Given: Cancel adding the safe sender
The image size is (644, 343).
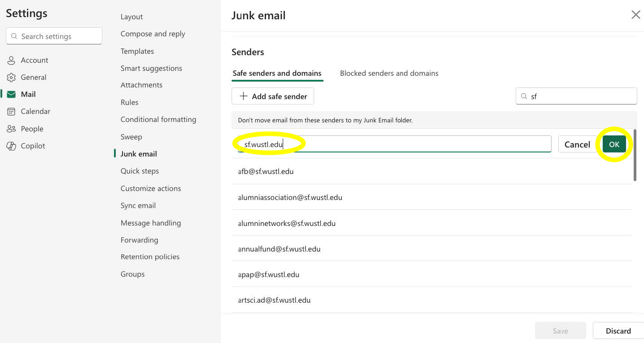Looking at the screenshot, I should [578, 144].
